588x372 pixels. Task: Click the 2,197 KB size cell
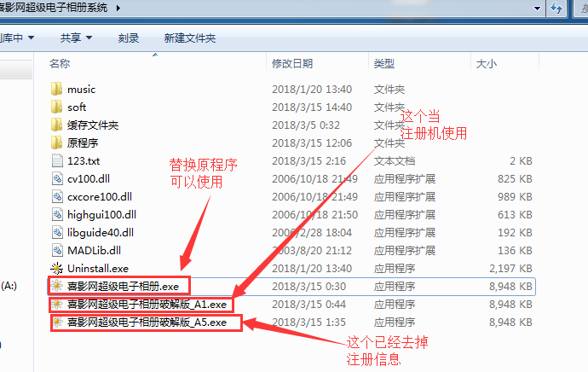[x=510, y=269]
